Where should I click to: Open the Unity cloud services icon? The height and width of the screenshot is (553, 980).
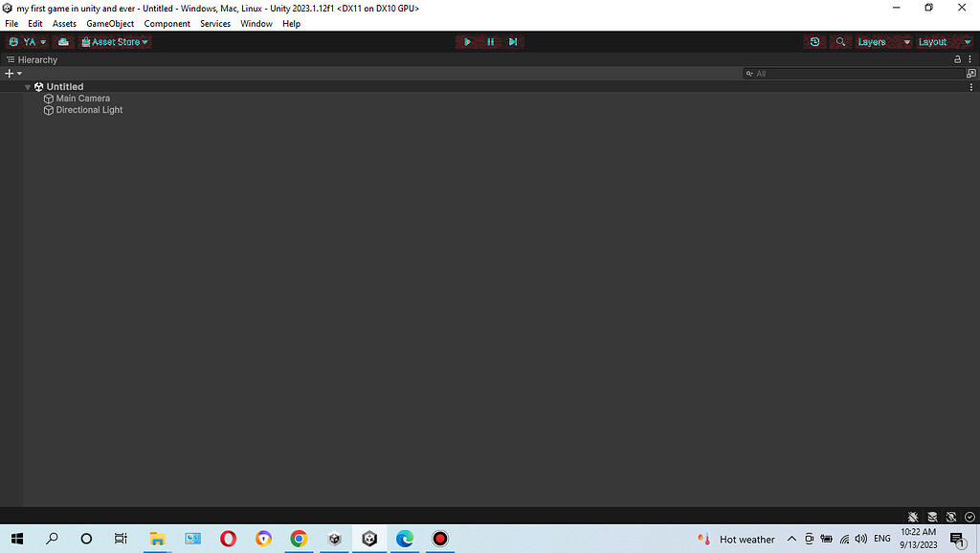click(63, 41)
